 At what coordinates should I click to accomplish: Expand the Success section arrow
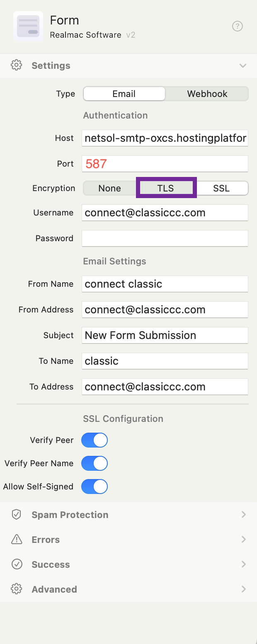point(243,564)
